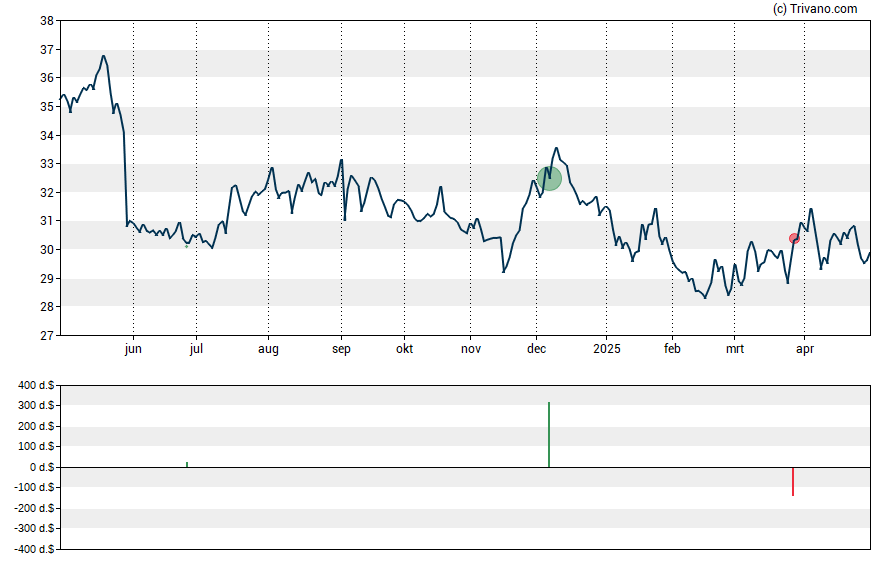Viewport: 888px width, 565px height.
Task: Click the '-200 d.$' axis label
Action: (35, 508)
